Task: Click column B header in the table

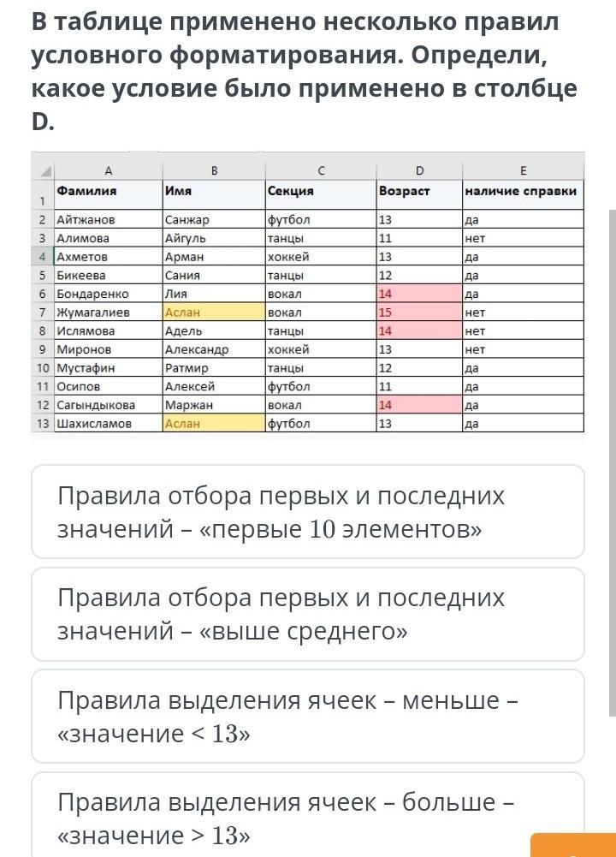Action: [214, 171]
